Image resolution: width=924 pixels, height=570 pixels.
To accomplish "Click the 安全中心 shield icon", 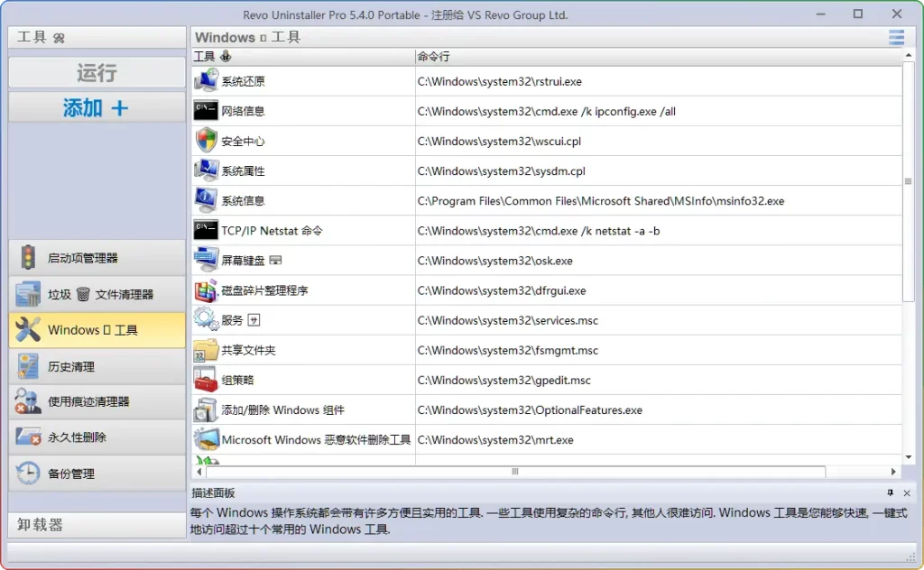I will coord(207,141).
